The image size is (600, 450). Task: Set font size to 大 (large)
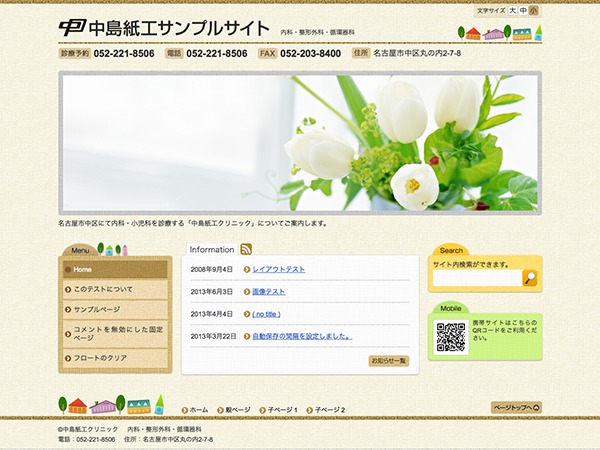click(512, 11)
